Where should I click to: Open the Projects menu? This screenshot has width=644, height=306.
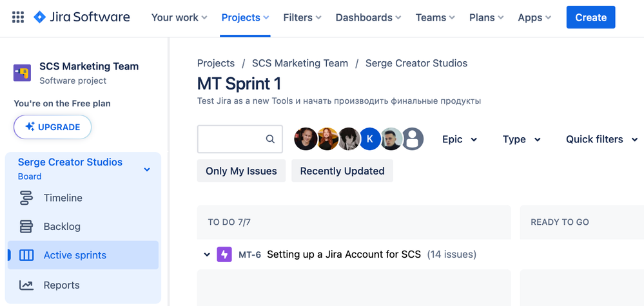(x=245, y=17)
